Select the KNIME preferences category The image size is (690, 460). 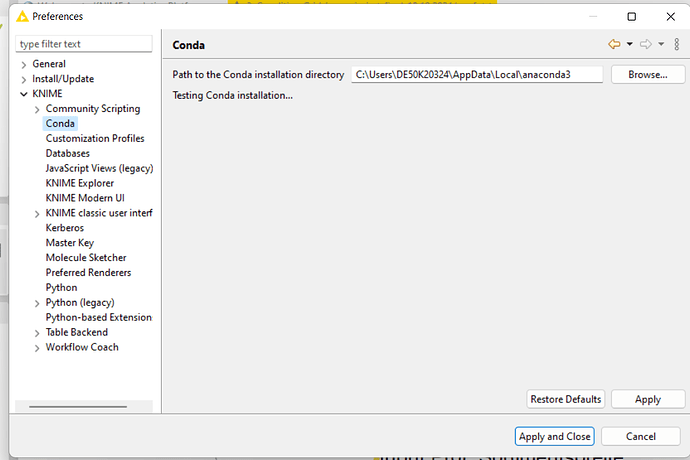click(47, 94)
